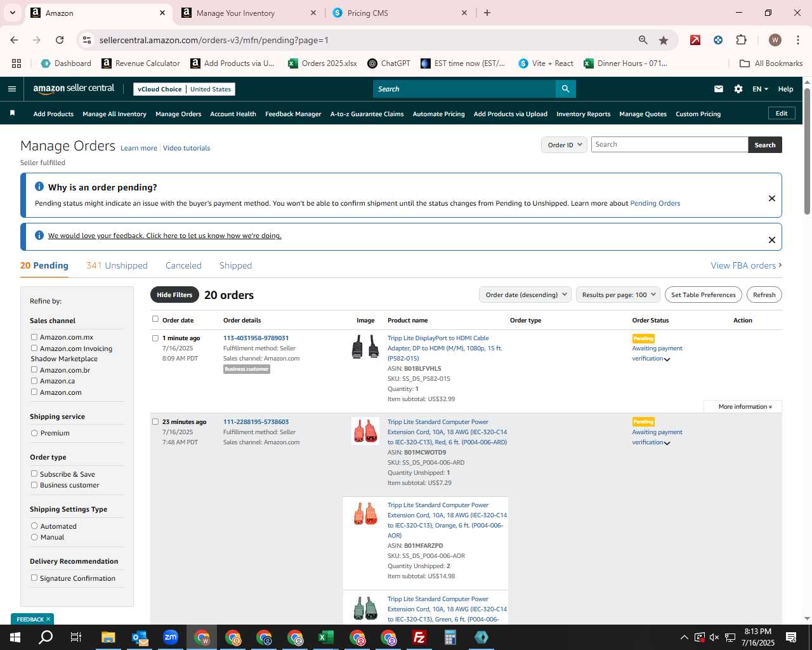The width and height of the screenshot is (812, 650).
Task: Reload the page with the browser refresh icon
Action: [60, 40]
